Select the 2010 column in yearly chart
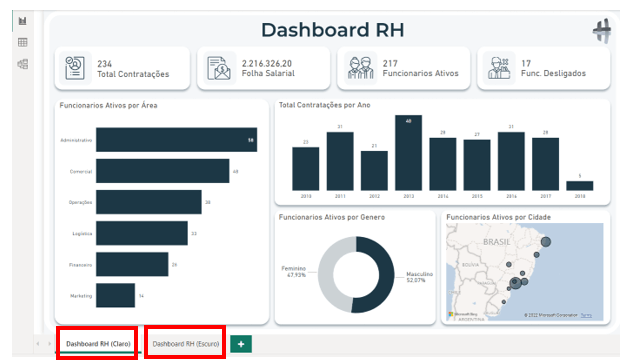The width and height of the screenshot is (633, 361). 306,169
